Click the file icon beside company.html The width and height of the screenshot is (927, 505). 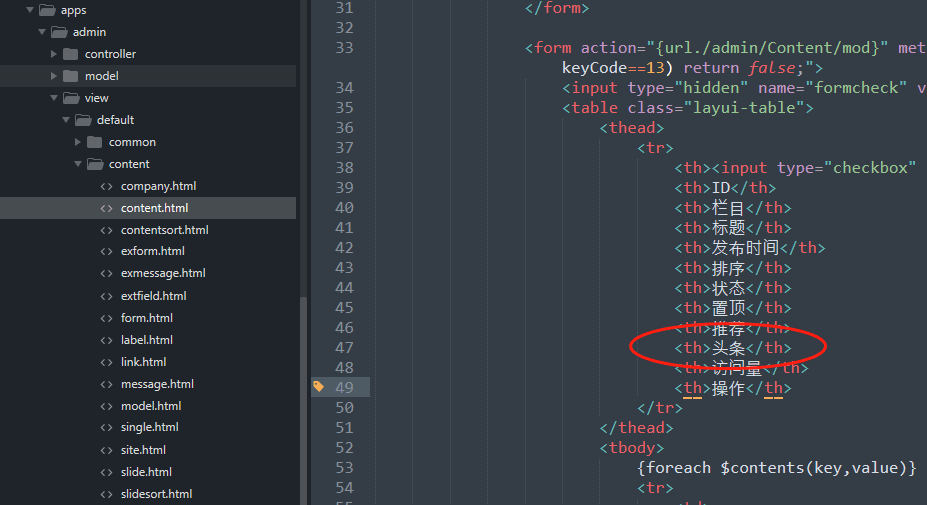[x=106, y=186]
